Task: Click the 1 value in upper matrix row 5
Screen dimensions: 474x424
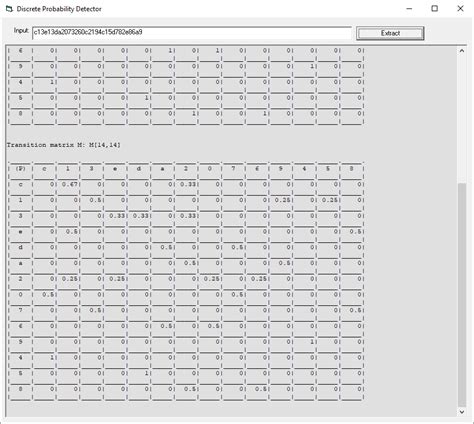Action: (146, 98)
